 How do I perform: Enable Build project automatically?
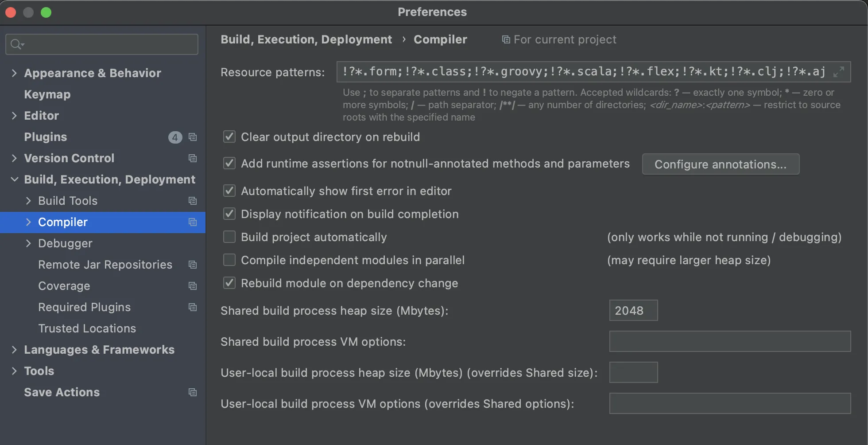click(229, 237)
